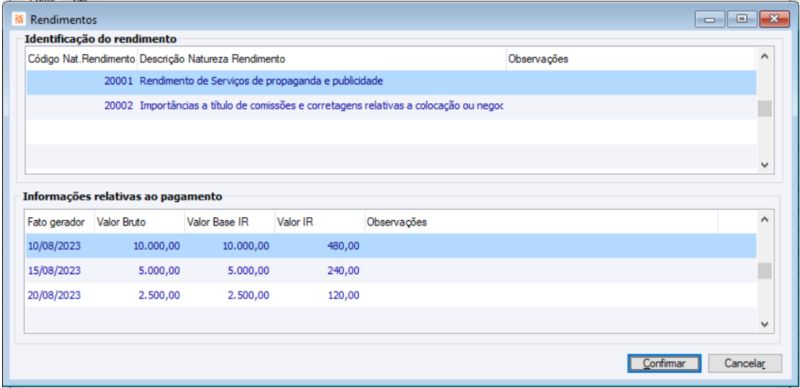The width and height of the screenshot is (800, 388).
Task: Click Valor Base IR cell 5.000,00
Action: (x=229, y=271)
